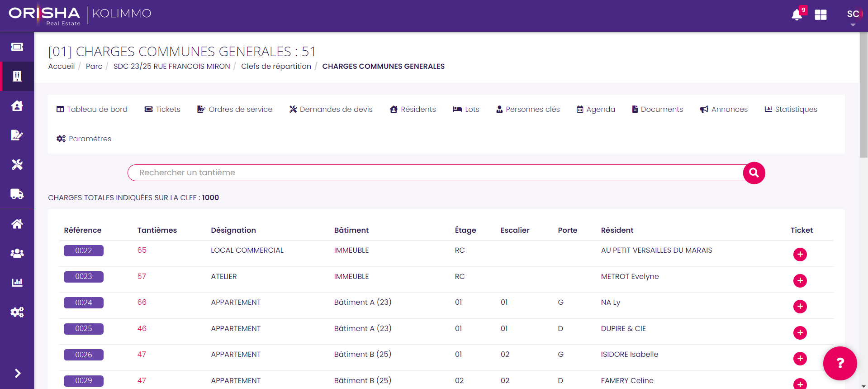The height and width of the screenshot is (389, 868).
Task: Open the Ordres de service tab
Action: point(235,109)
